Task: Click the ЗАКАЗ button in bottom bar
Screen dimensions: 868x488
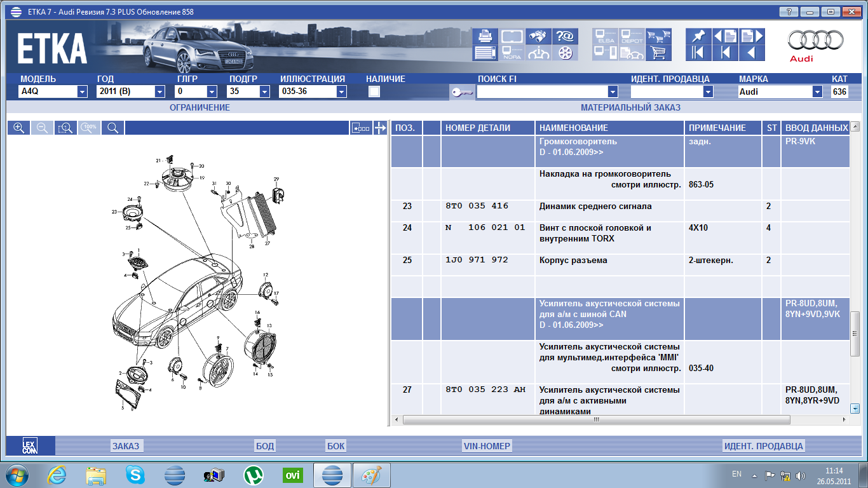Action: click(126, 446)
